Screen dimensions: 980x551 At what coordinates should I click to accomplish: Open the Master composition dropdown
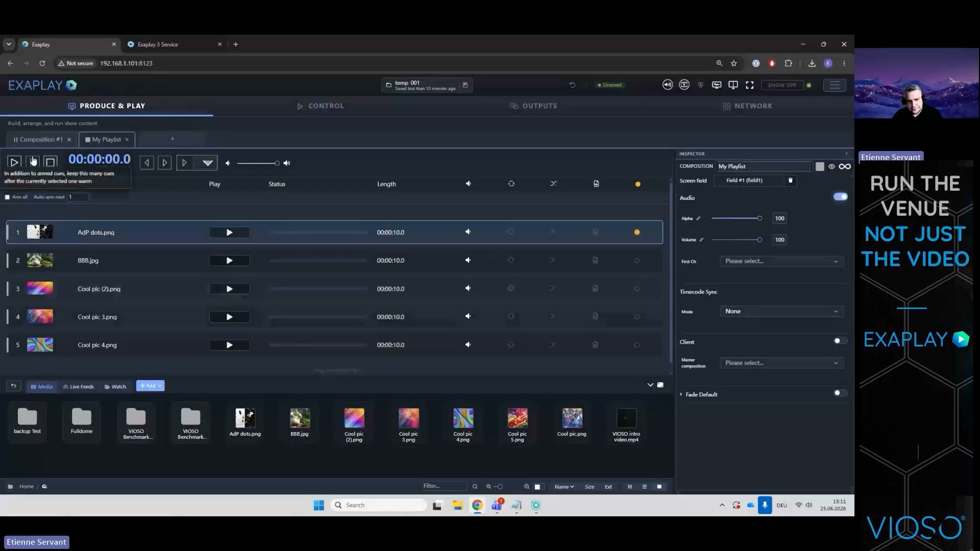click(x=781, y=363)
